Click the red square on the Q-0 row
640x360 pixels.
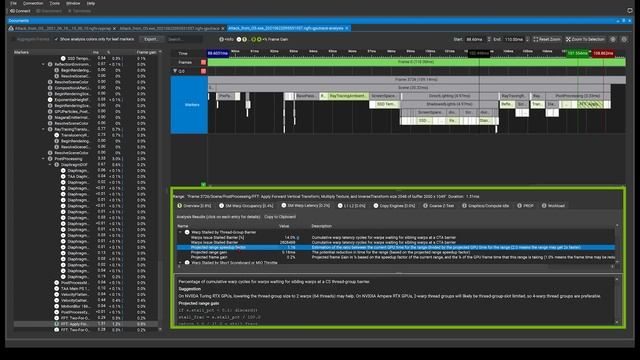coord(203,71)
